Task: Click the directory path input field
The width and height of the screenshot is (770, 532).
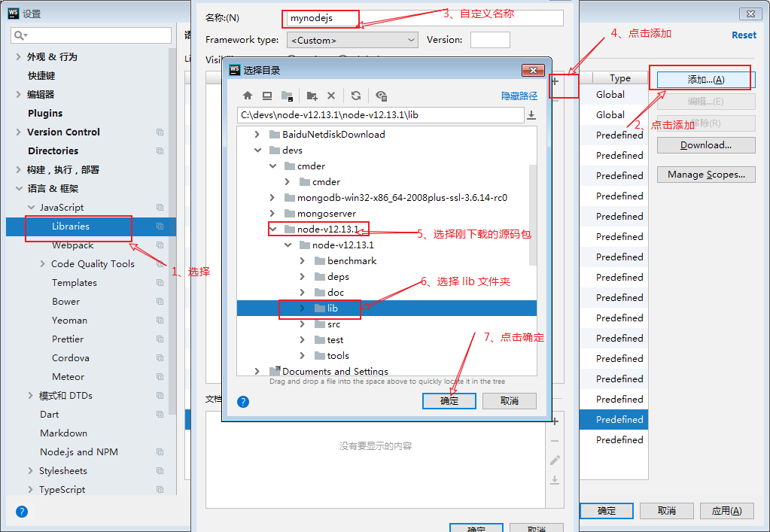Action: click(x=381, y=115)
